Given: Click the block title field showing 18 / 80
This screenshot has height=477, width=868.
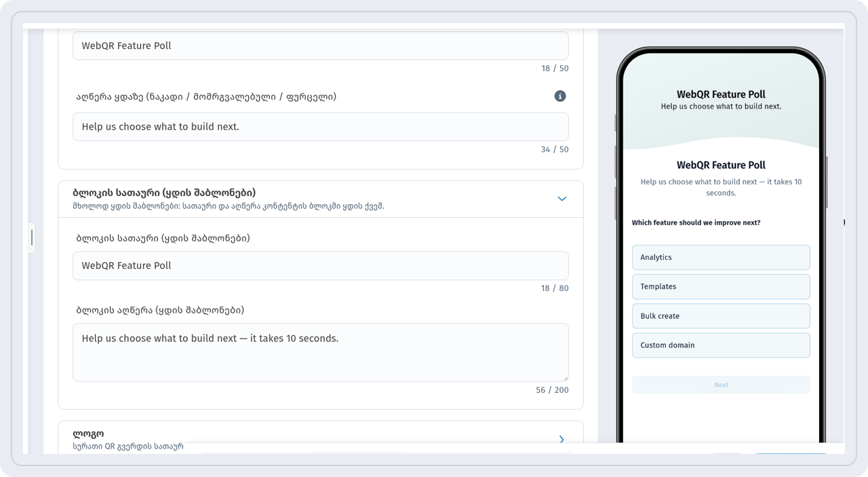Looking at the screenshot, I should tap(321, 266).
